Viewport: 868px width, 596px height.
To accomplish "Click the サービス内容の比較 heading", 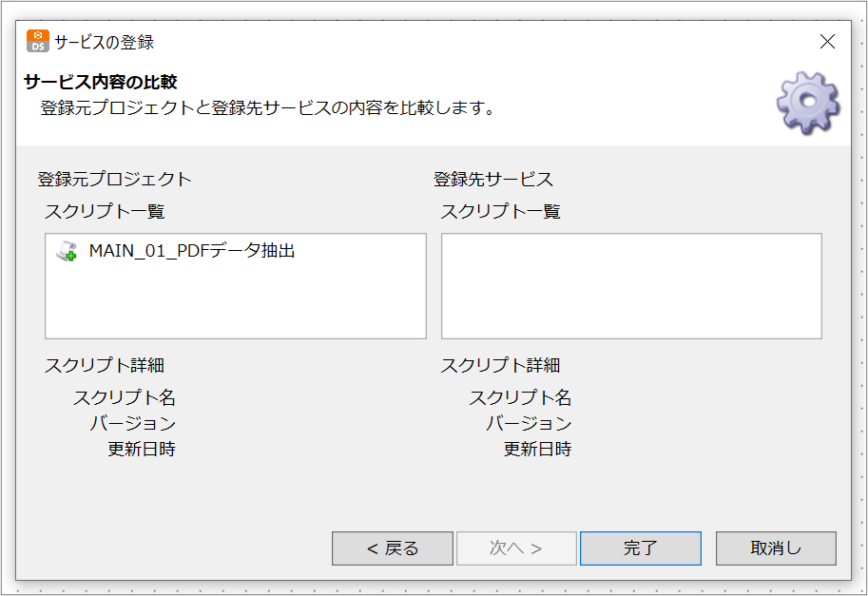I will (x=100, y=82).
